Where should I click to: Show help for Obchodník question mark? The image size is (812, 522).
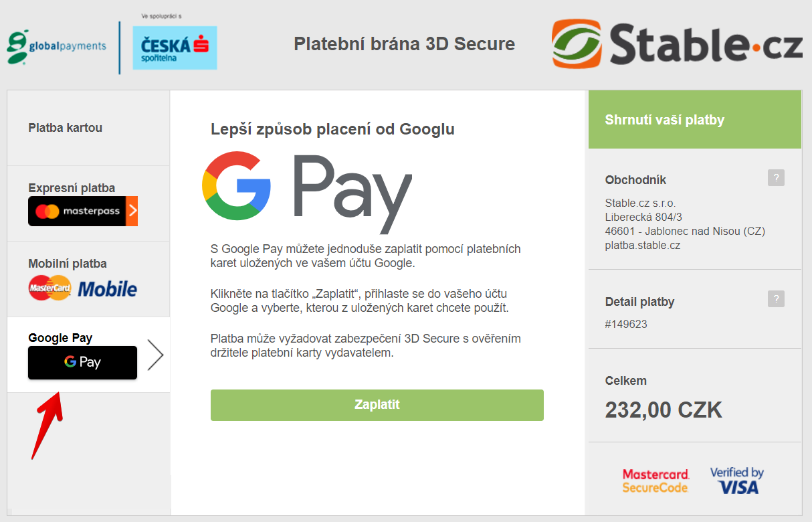776,178
